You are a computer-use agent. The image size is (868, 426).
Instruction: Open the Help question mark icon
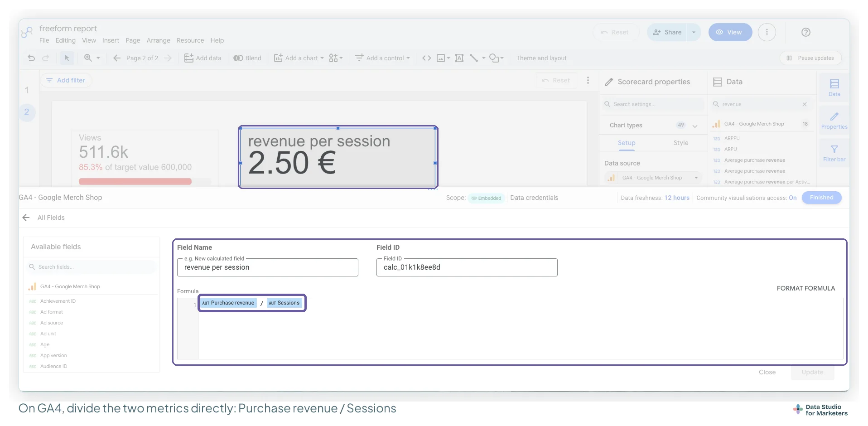click(806, 32)
